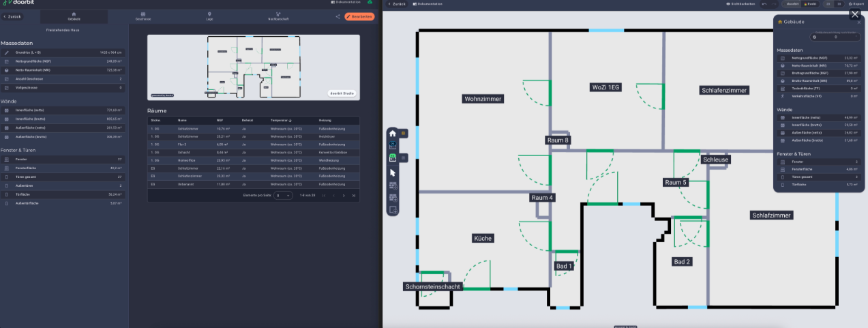This screenshot has height=328, width=868.
Task: Switch to 2D view toggle
Action: coord(828,4)
